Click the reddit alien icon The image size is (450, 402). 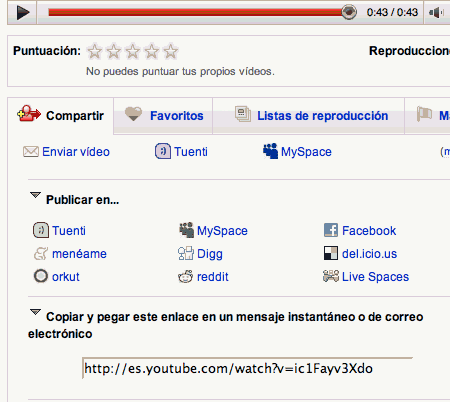(186, 276)
